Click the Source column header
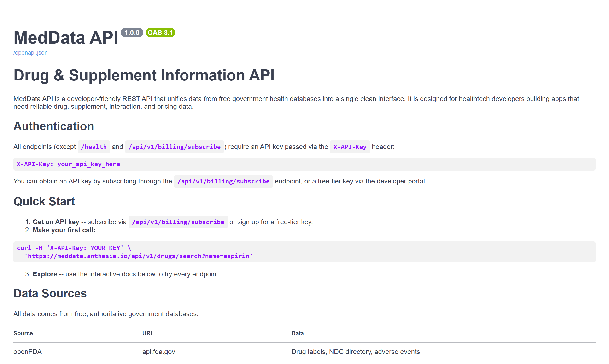The width and height of the screenshot is (609, 364). click(23, 333)
